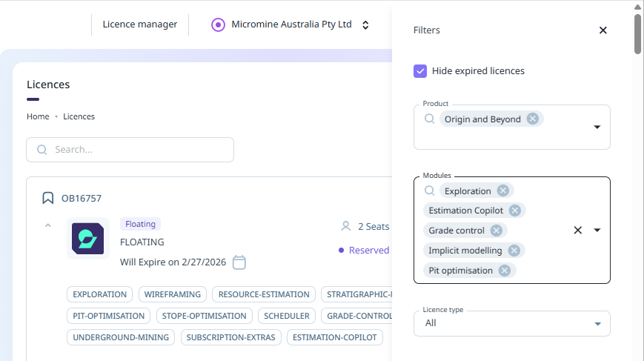644x361 pixels.
Task: Remove the Grade control module chip
Action: click(x=497, y=231)
